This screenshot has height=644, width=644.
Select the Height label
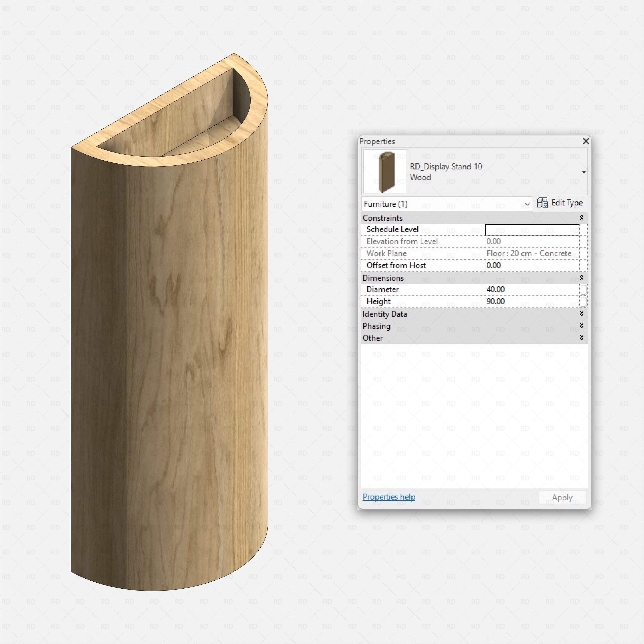click(x=378, y=302)
